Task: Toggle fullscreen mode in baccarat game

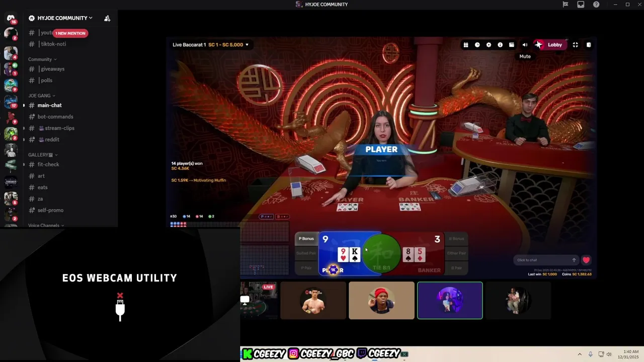Action: coord(575,45)
